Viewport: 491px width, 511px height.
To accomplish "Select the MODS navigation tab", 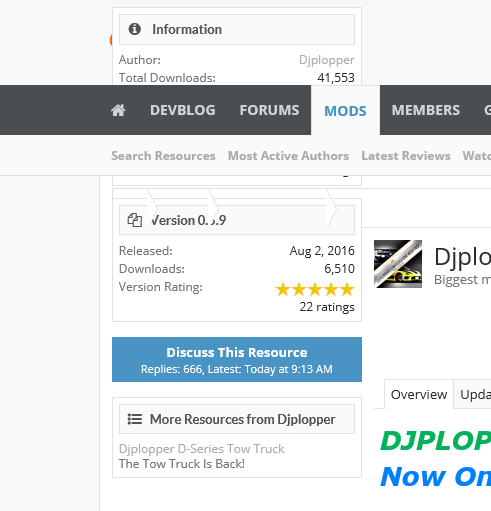I will pos(345,111).
